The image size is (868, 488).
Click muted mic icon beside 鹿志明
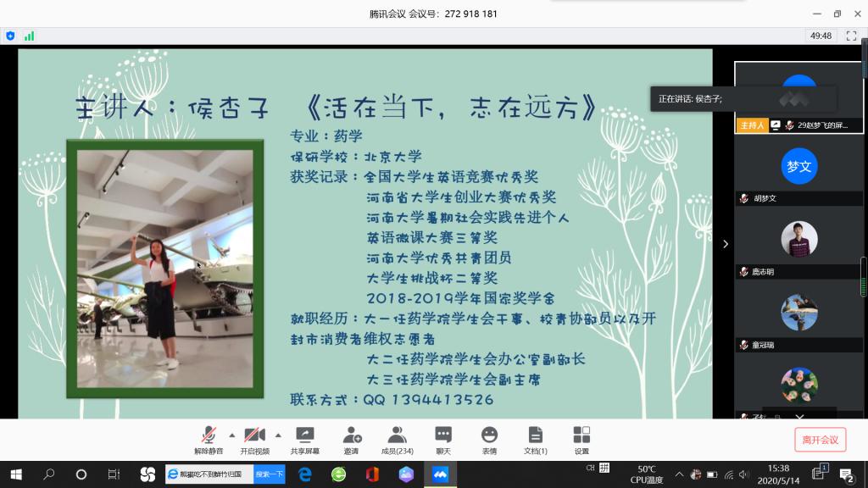click(744, 272)
